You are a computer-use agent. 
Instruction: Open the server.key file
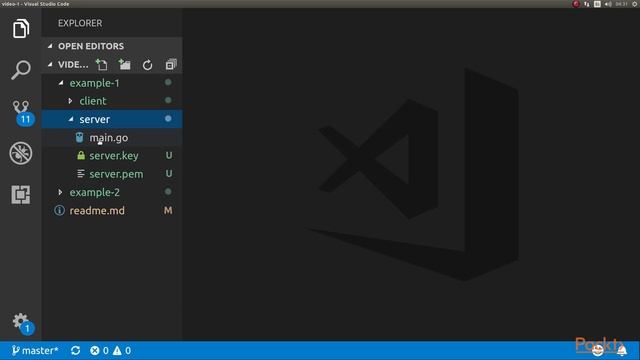click(112, 156)
